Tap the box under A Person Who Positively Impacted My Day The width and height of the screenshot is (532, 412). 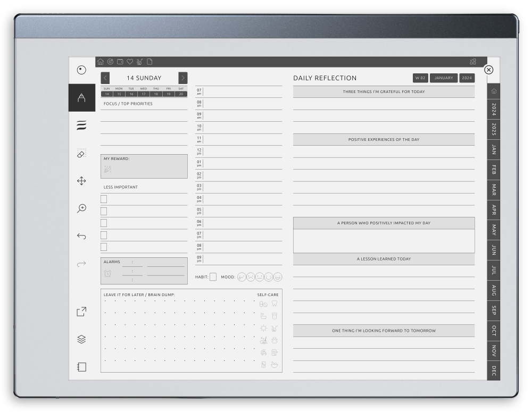coord(384,241)
